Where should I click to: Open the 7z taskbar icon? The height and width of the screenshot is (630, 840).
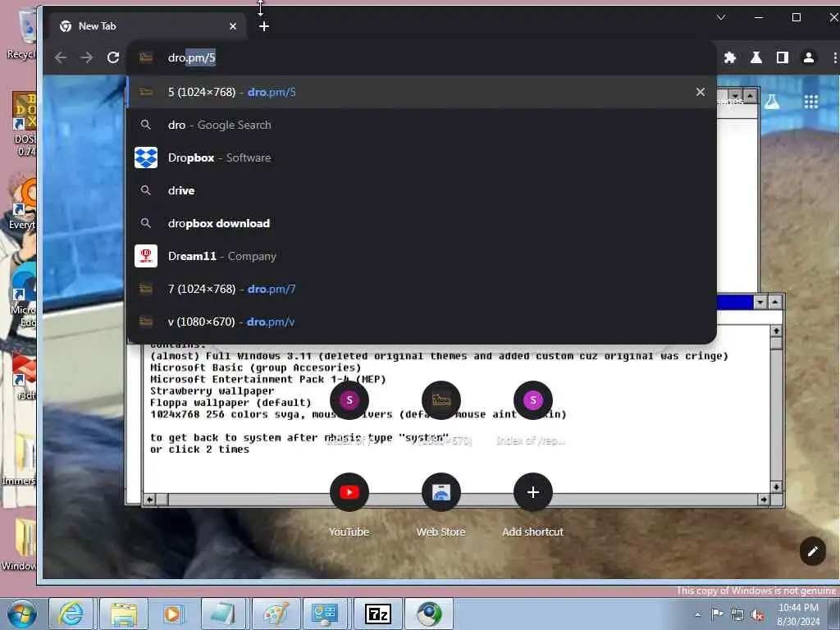(377, 614)
